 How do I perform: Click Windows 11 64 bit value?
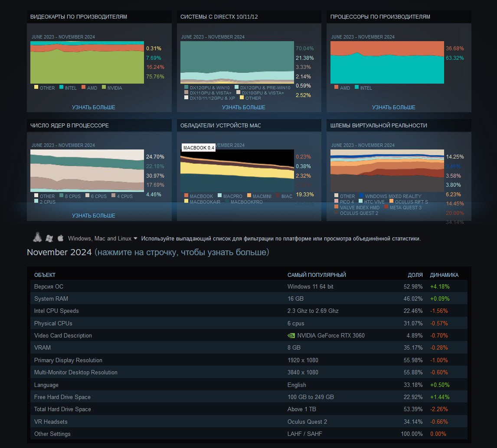coord(311,286)
